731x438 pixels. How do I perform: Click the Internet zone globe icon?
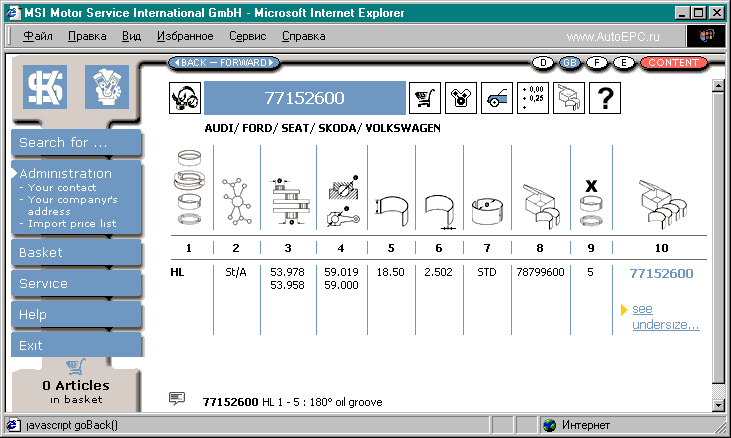pos(550,425)
